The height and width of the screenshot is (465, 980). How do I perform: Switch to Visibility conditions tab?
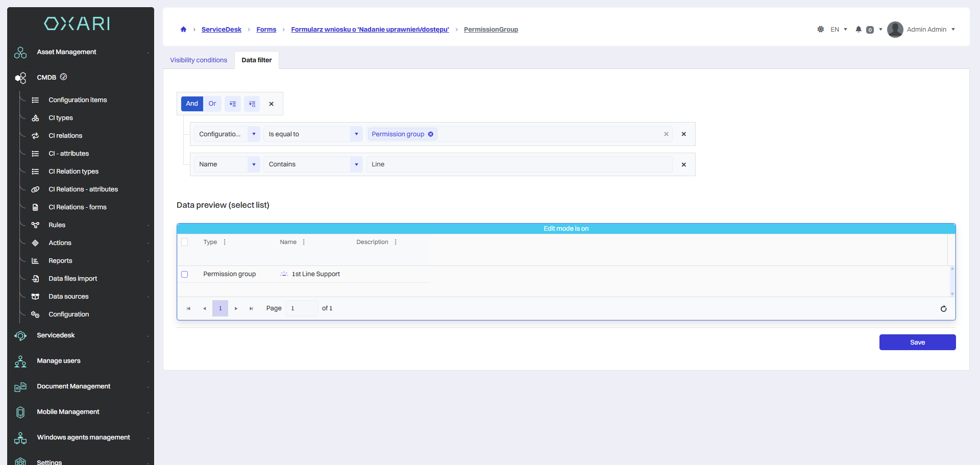coord(199,60)
